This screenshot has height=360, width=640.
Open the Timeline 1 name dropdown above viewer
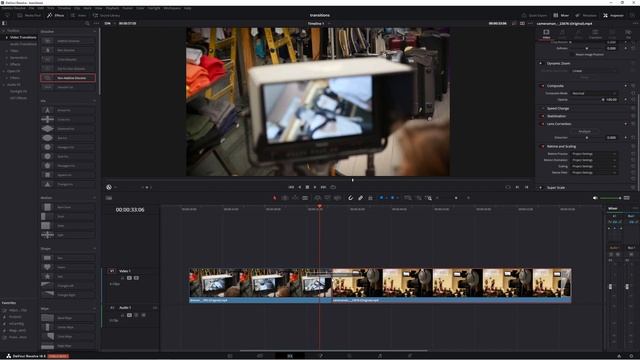coord(319,23)
